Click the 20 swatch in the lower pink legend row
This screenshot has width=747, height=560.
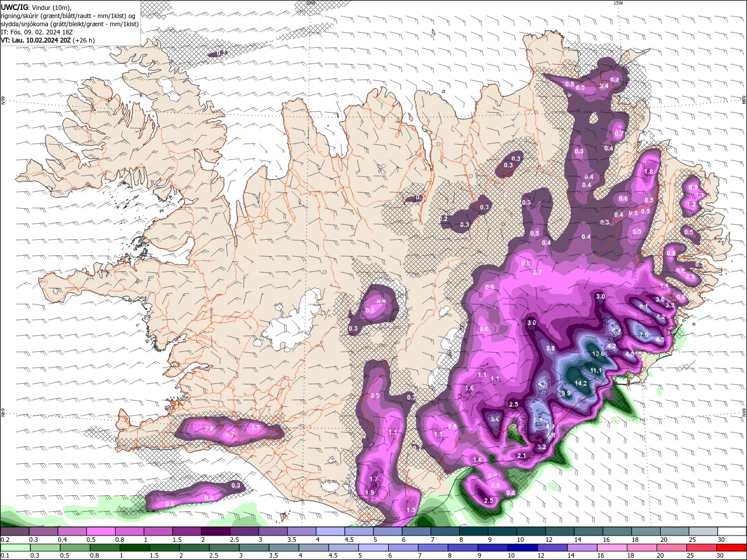point(672,548)
